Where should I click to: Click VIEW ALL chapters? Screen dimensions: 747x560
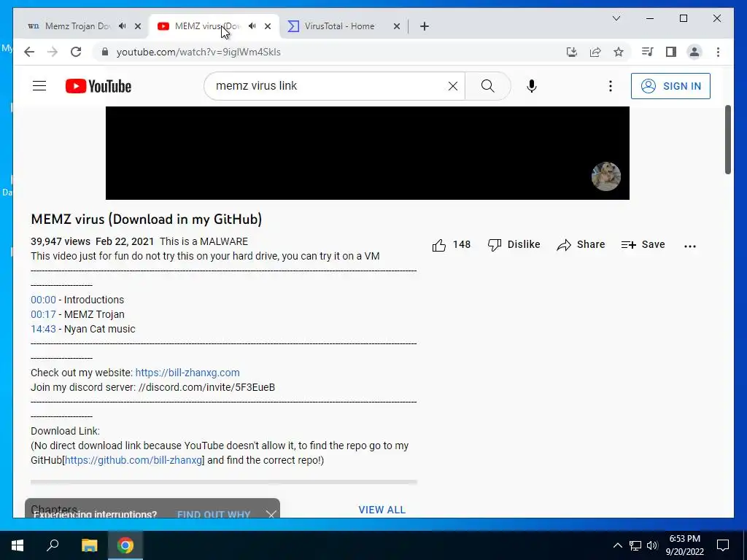pyautogui.click(x=382, y=510)
